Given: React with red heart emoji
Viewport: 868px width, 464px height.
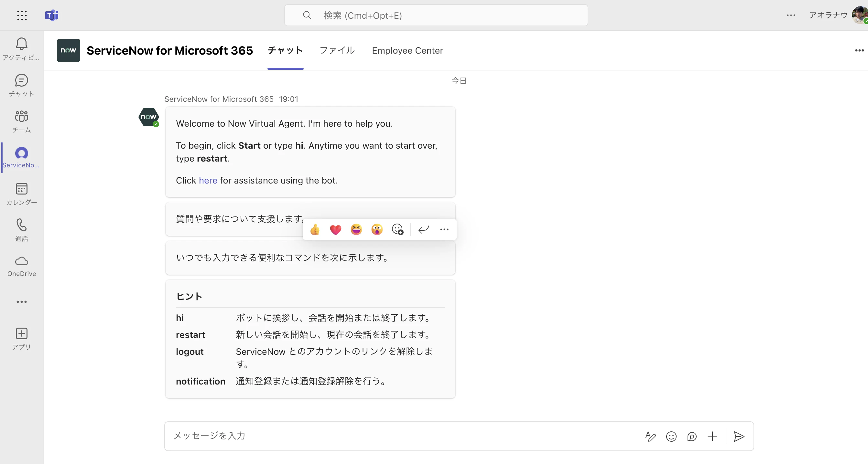Looking at the screenshot, I should [x=336, y=229].
